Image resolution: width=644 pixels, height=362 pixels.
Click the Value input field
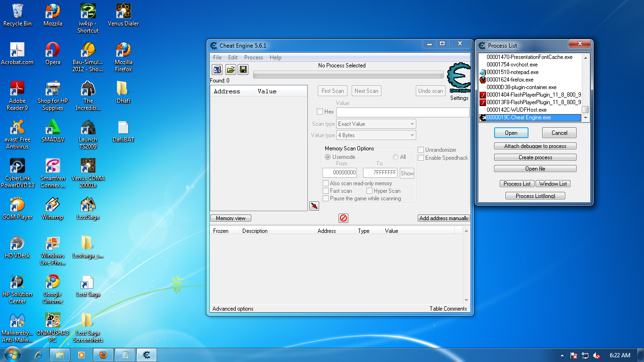click(x=403, y=112)
